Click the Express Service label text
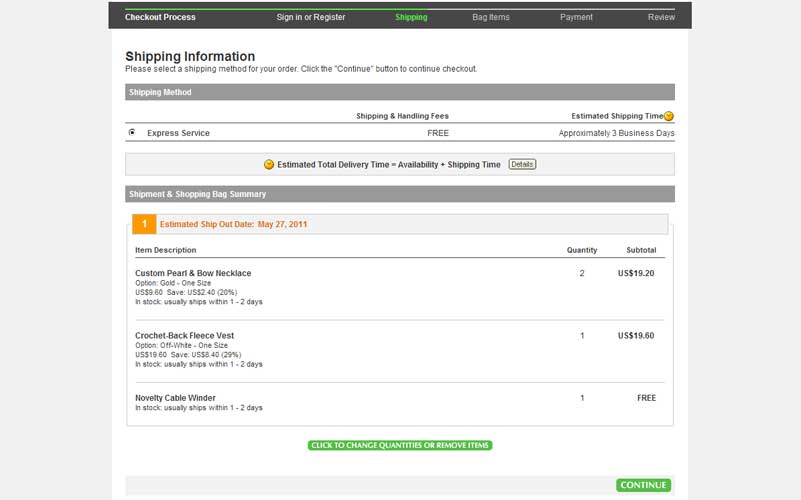 (178, 133)
